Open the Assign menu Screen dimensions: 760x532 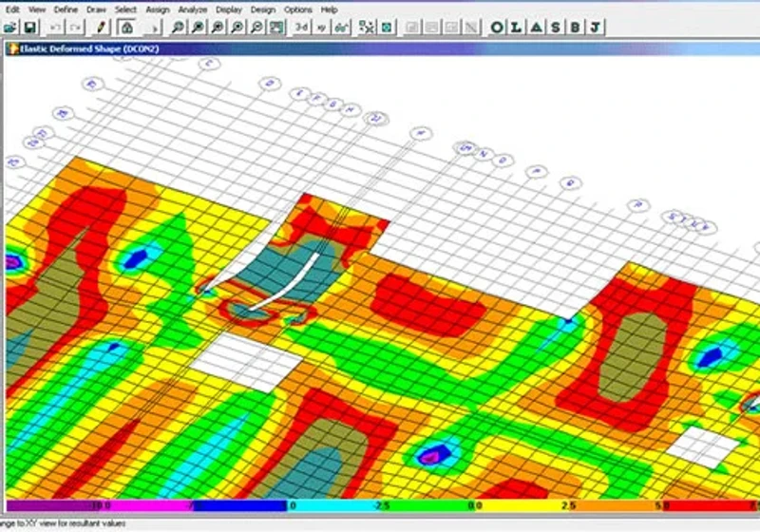point(158,9)
